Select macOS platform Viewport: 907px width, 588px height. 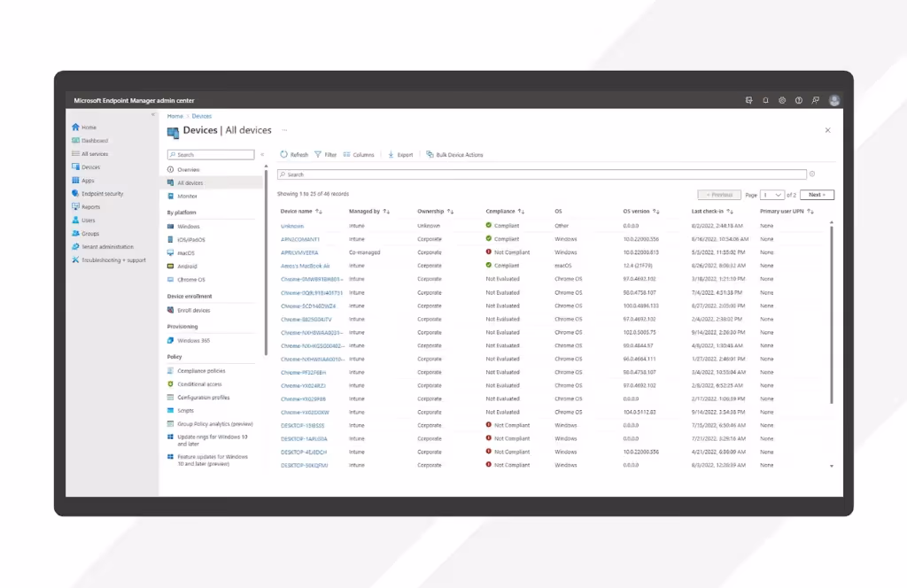181,252
